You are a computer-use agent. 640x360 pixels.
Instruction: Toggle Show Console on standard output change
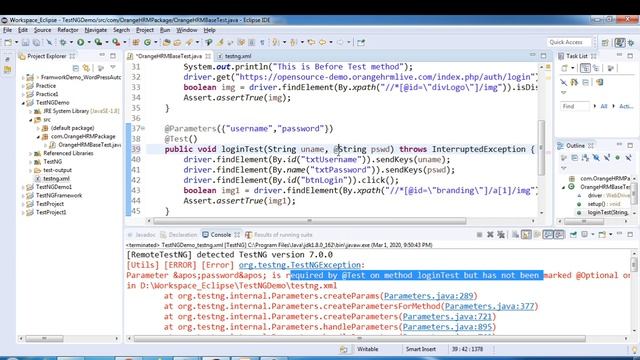[548, 235]
